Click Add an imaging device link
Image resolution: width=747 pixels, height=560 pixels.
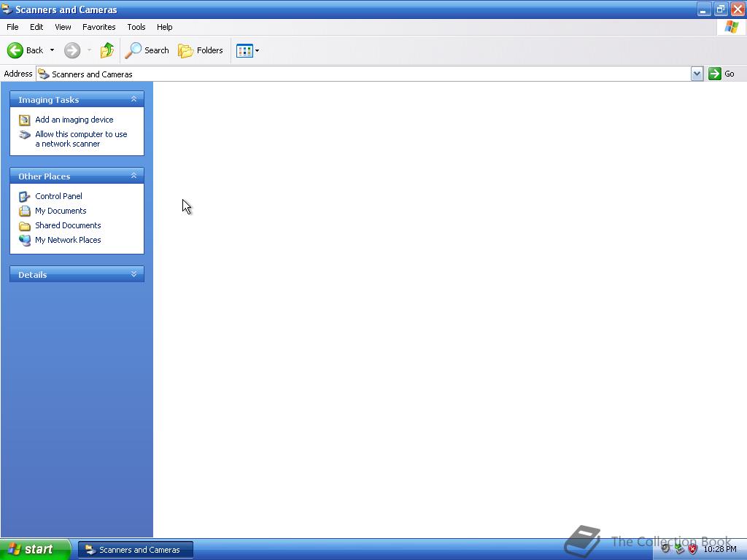coord(74,120)
